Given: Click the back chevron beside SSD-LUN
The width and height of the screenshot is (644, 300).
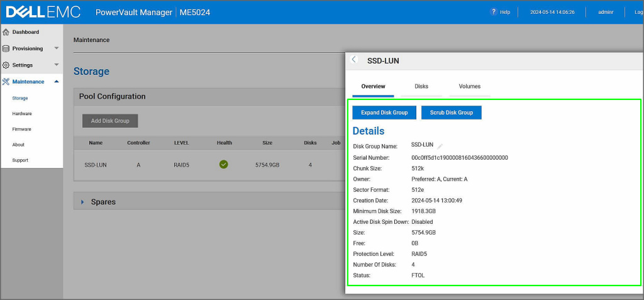Looking at the screenshot, I should pyautogui.click(x=354, y=60).
